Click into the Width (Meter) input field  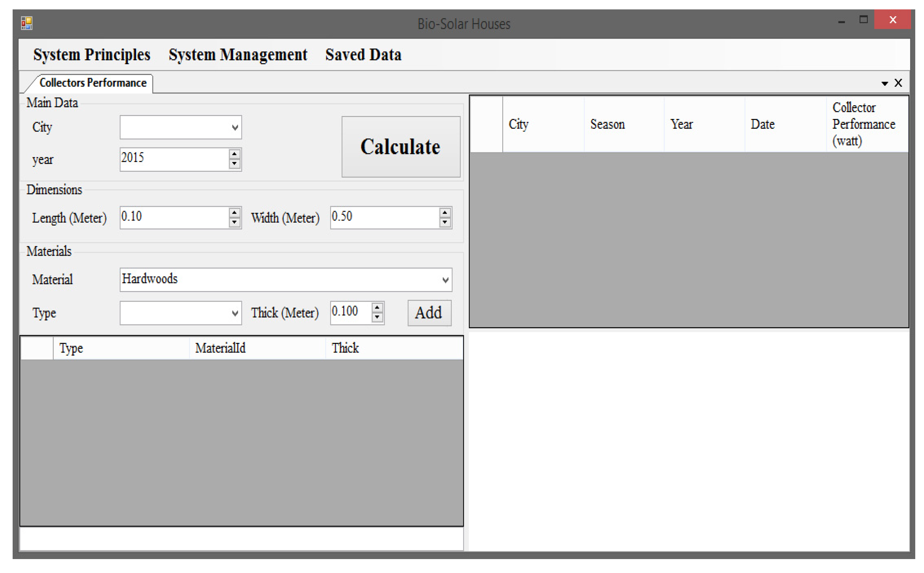click(383, 217)
